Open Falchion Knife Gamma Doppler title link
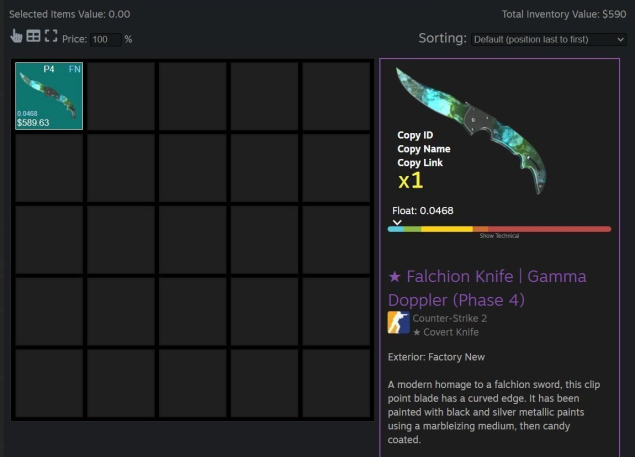 coord(487,288)
